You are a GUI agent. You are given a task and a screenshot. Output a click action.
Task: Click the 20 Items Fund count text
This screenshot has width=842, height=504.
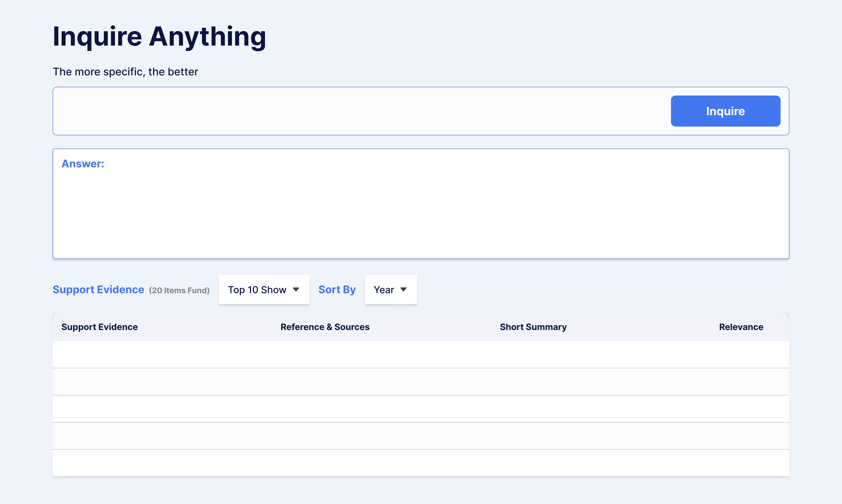point(179,291)
